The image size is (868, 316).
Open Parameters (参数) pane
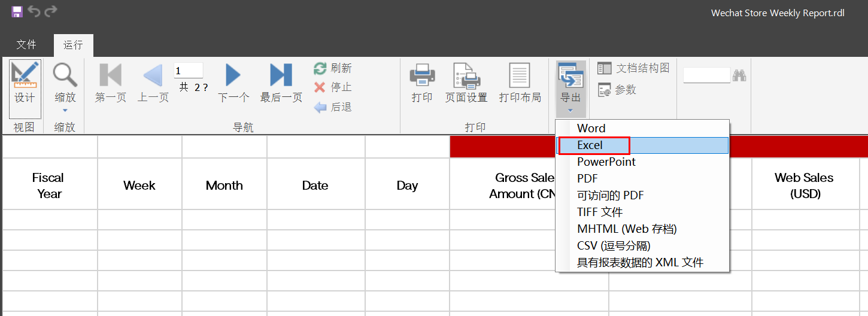[617, 90]
